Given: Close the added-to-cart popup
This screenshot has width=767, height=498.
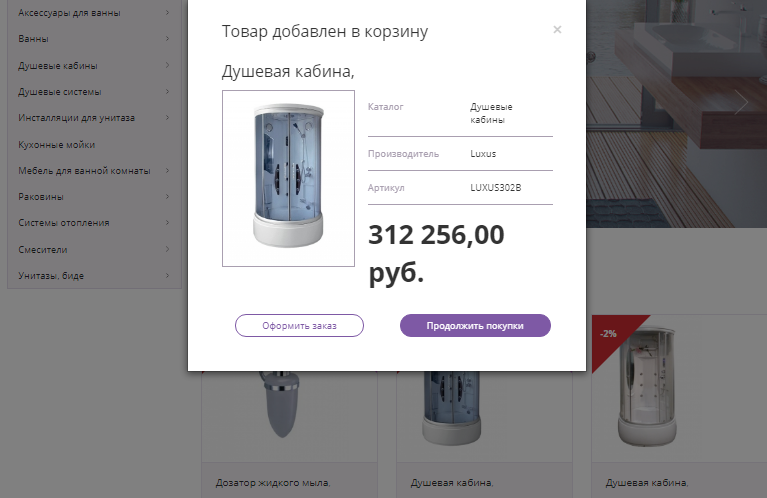Looking at the screenshot, I should (557, 29).
